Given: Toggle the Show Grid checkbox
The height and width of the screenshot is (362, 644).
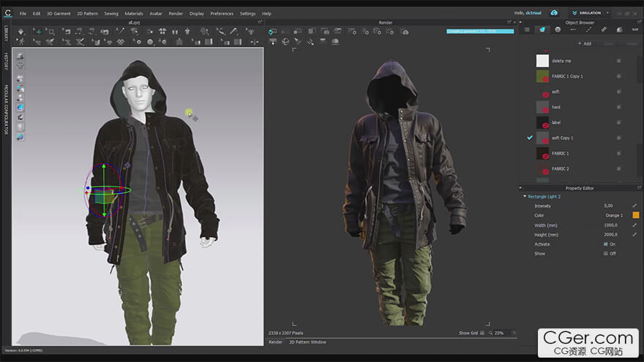Looking at the screenshot, I should tap(482, 333).
